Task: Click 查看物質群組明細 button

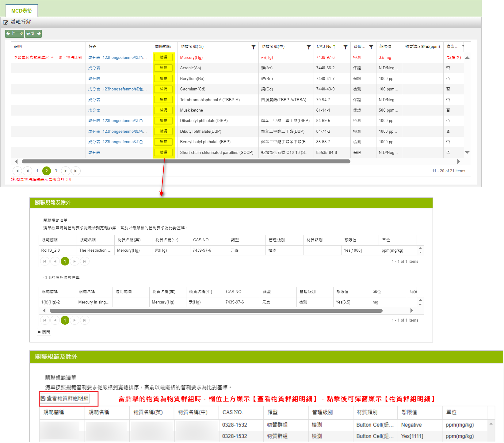Action: pos(65,398)
